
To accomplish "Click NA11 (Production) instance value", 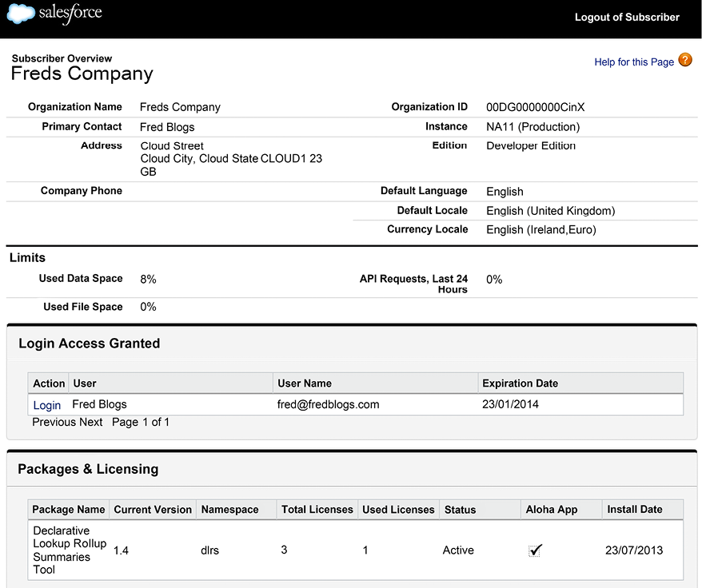I will [532, 127].
